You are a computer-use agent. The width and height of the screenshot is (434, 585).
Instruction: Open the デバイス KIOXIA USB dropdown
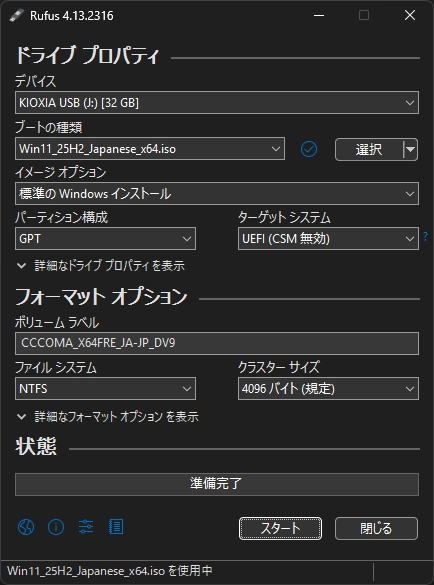217,103
